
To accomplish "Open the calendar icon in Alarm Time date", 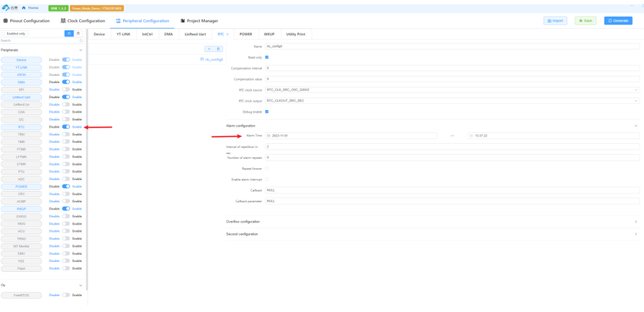I will (268, 136).
